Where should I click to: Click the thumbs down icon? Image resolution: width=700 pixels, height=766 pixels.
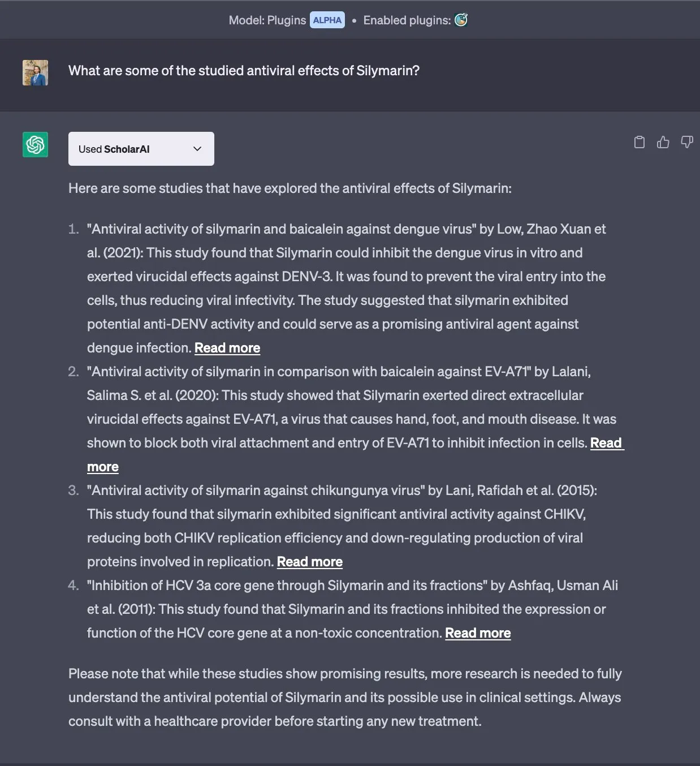[687, 142]
